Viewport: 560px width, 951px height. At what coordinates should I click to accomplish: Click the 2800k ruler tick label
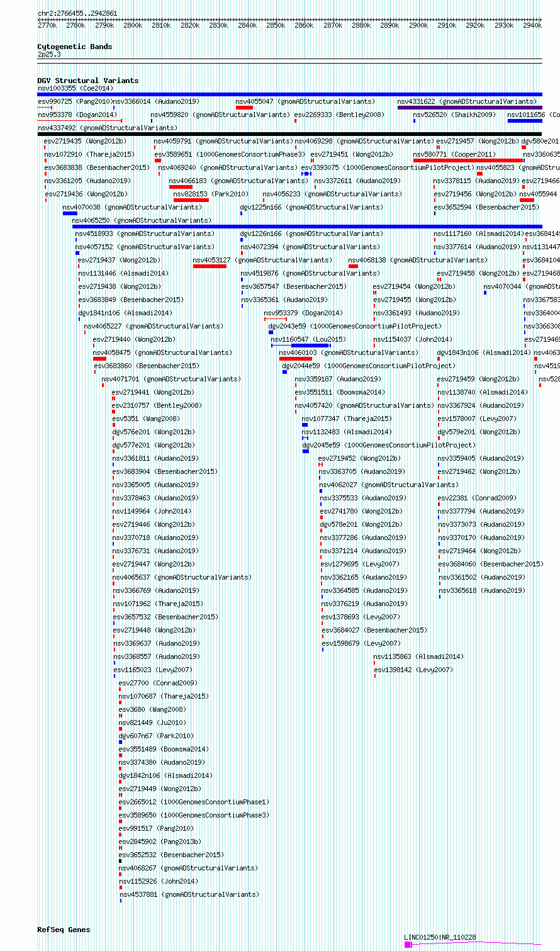(133, 25)
